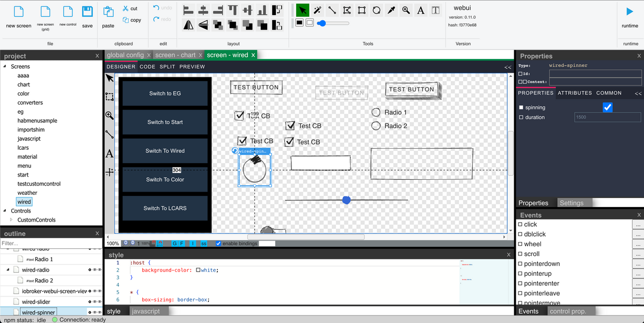Expand the CustomControls tree node
The width and height of the screenshot is (644, 323).
point(11,220)
